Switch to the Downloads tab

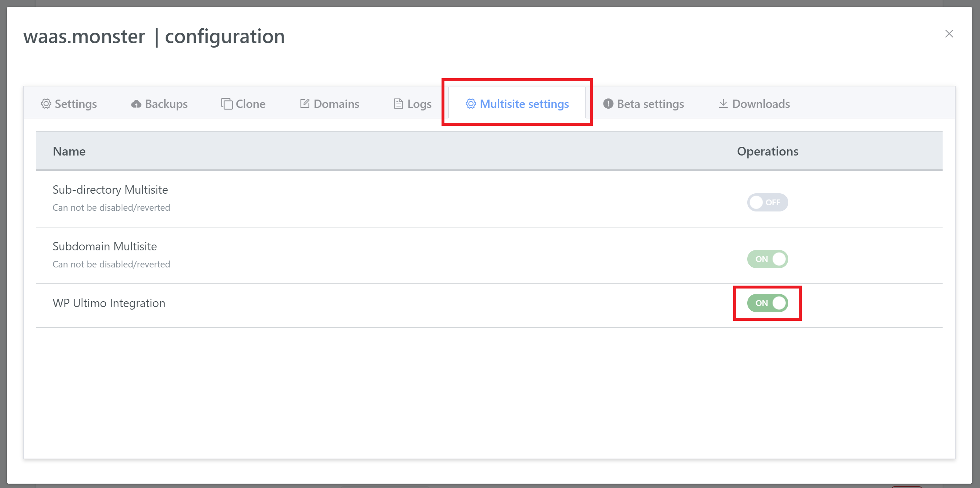click(755, 104)
